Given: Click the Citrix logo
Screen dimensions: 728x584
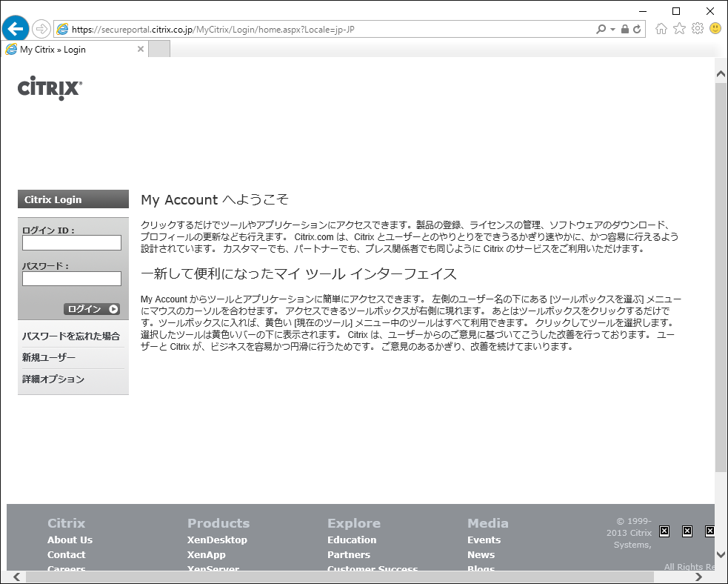Looking at the screenshot, I should (x=50, y=89).
